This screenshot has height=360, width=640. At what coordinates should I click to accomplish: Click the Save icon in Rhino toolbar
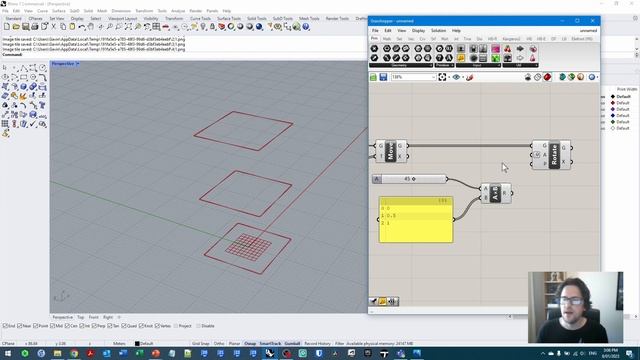pyautogui.click(x=25, y=27)
